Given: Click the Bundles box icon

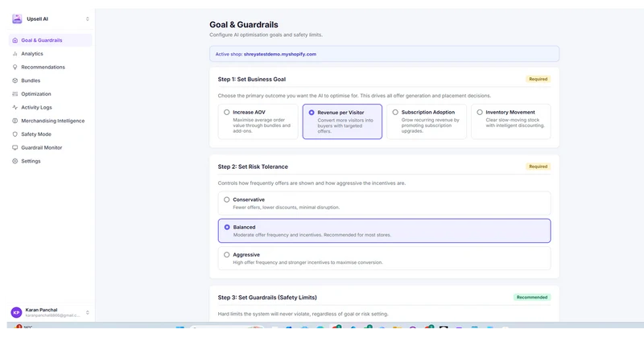Looking at the screenshot, I should [14, 80].
